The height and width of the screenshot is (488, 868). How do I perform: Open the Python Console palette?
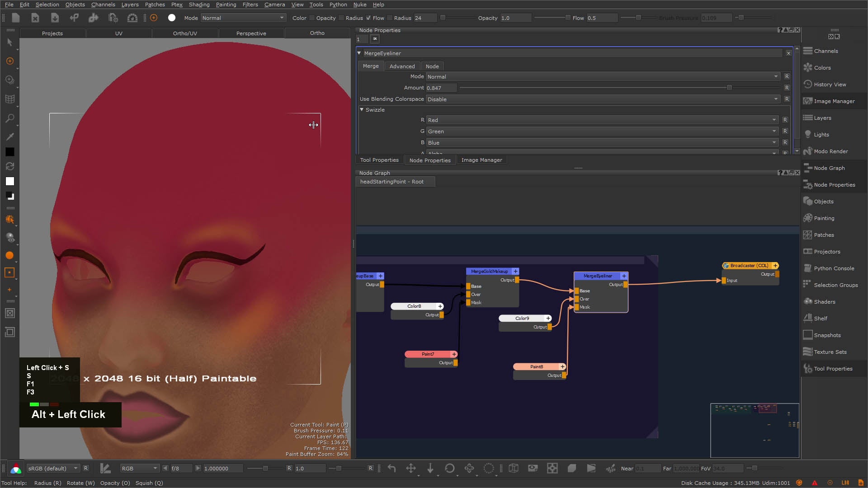[x=834, y=268]
